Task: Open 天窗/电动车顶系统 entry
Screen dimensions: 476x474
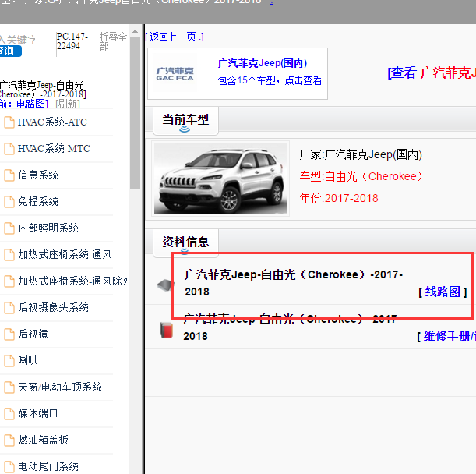Action: pos(60,387)
